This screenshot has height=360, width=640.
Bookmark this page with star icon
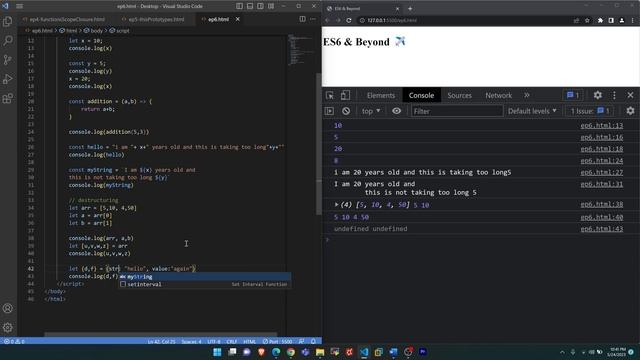(x=587, y=20)
